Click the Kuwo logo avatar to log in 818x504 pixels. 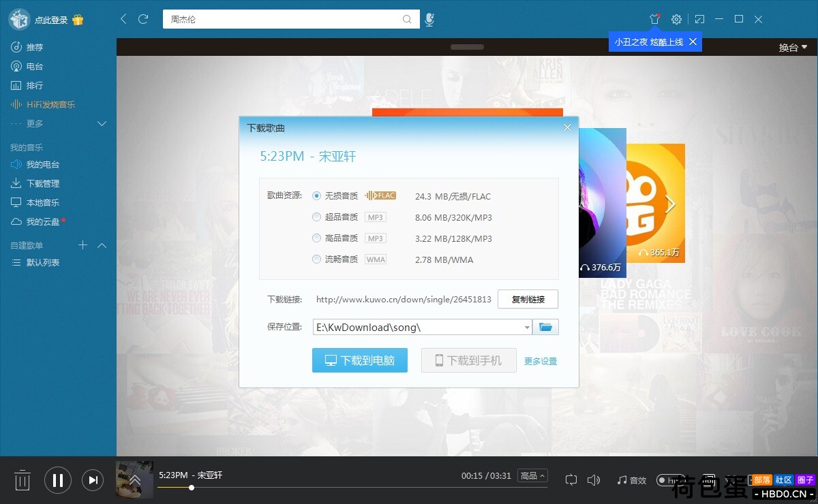click(19, 19)
